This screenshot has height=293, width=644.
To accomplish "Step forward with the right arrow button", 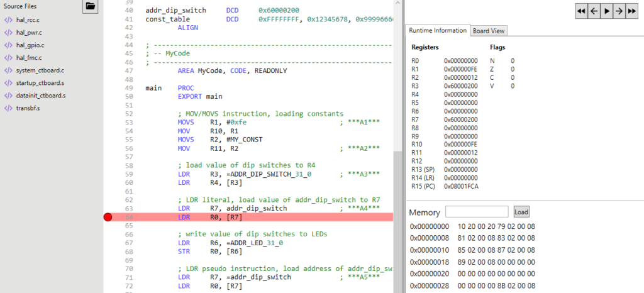I will pos(619,11).
